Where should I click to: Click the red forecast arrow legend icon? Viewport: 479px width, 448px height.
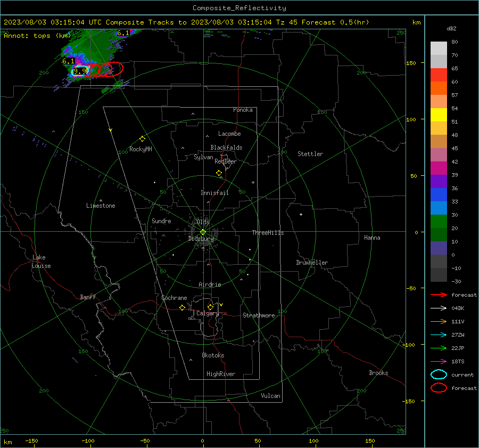click(x=439, y=295)
